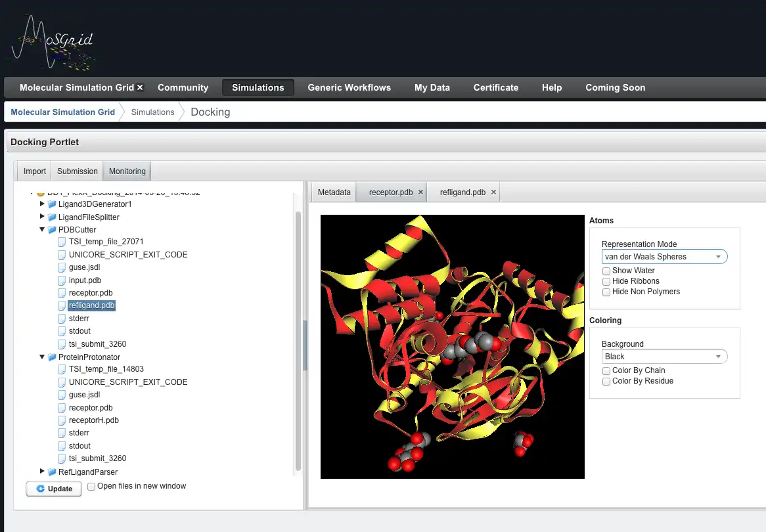
Task: Select stdout under ProteinProtonator
Action: [79, 445]
